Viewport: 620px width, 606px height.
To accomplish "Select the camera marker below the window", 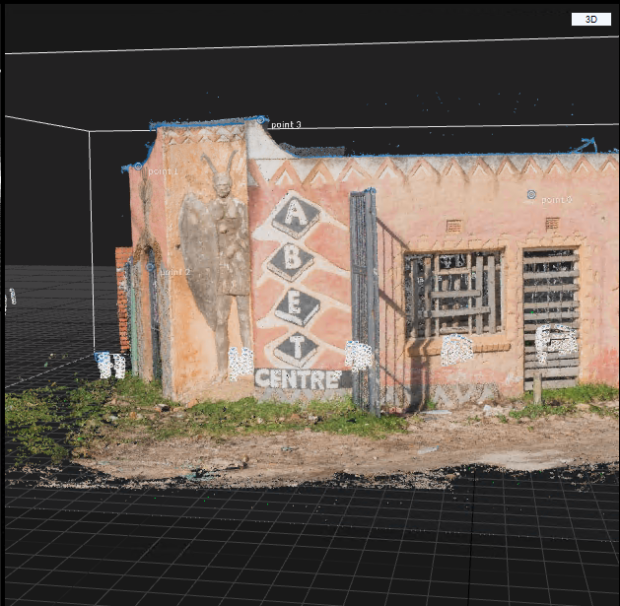I will (457, 349).
